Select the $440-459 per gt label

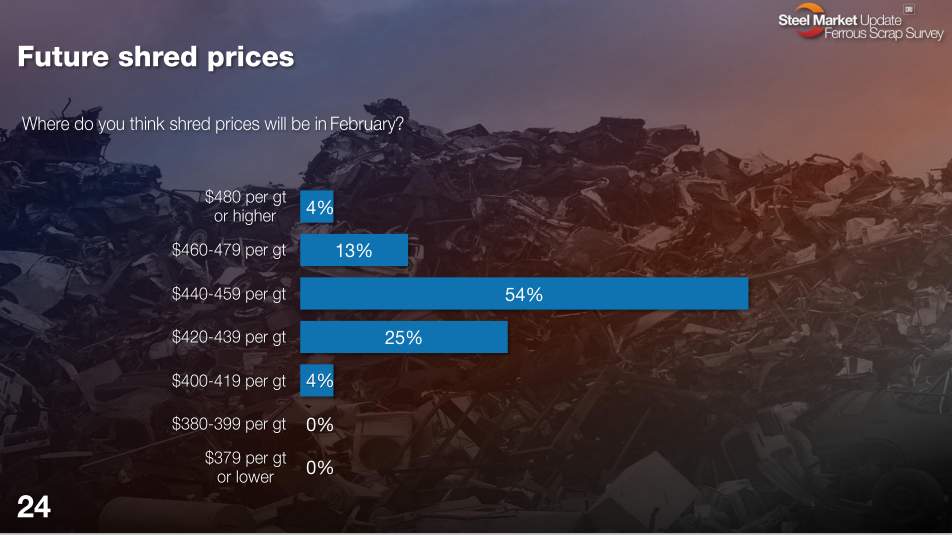pos(229,294)
